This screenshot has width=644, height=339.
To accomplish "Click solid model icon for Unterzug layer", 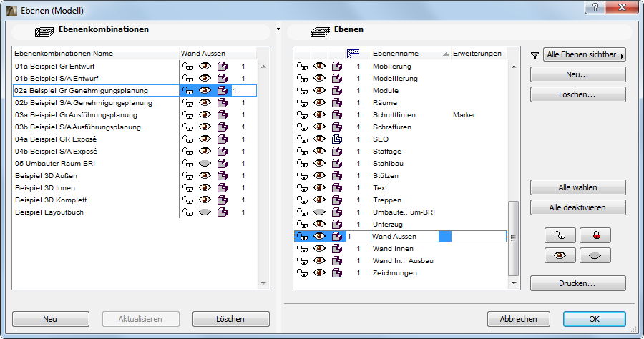I will click(x=337, y=225).
